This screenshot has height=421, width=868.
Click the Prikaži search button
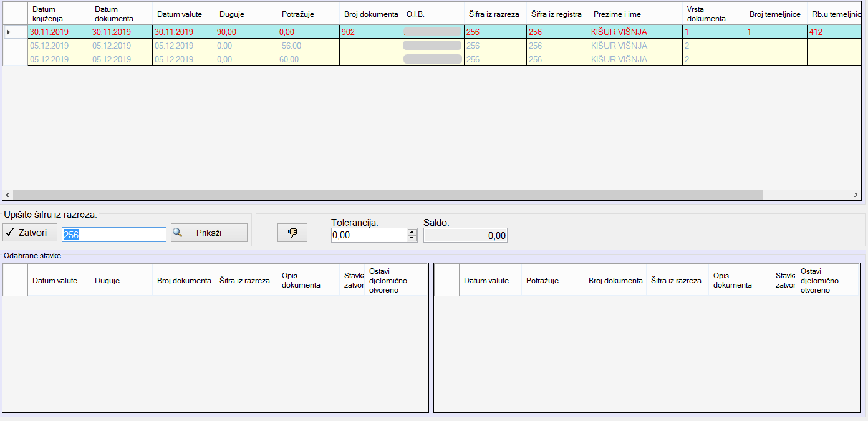pos(209,233)
